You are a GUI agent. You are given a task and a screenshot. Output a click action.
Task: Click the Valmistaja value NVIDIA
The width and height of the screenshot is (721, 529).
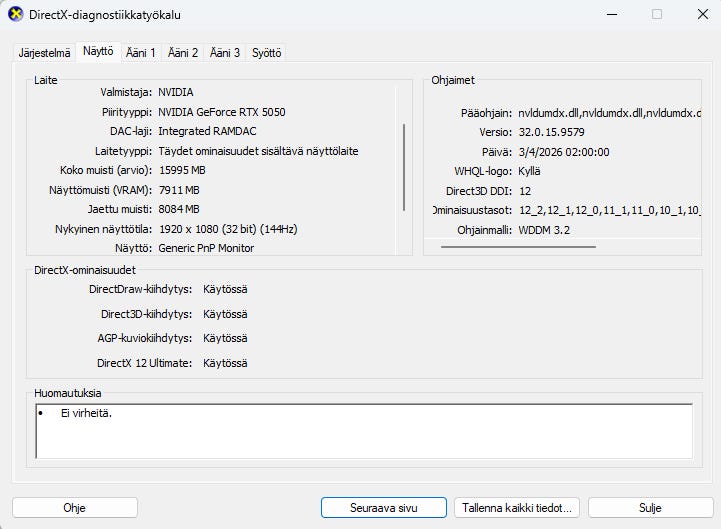tap(176, 92)
